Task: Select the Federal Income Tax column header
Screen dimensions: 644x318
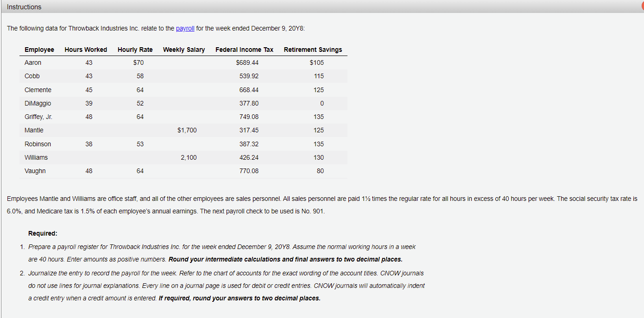Action: [244, 50]
